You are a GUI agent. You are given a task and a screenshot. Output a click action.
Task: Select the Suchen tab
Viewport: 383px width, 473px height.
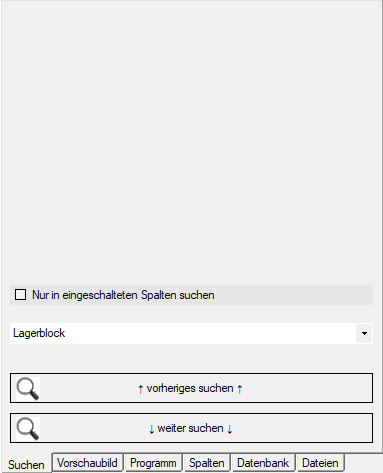click(x=26, y=464)
